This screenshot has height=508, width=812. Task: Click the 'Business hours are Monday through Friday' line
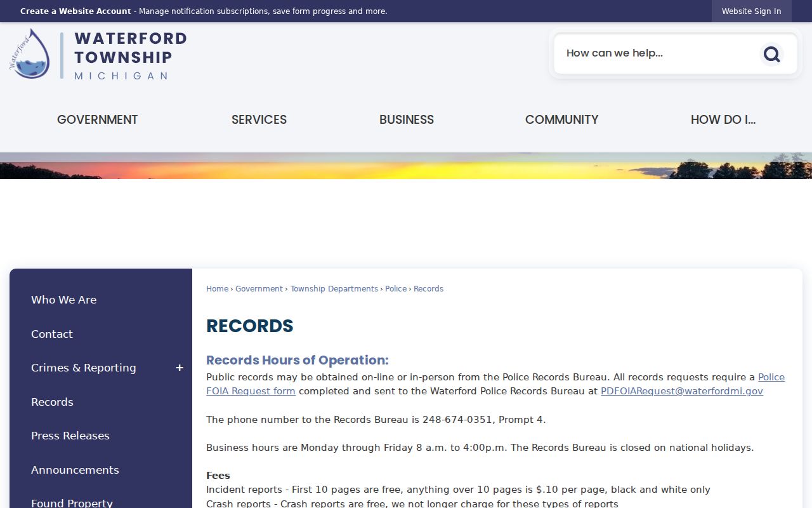coord(480,448)
